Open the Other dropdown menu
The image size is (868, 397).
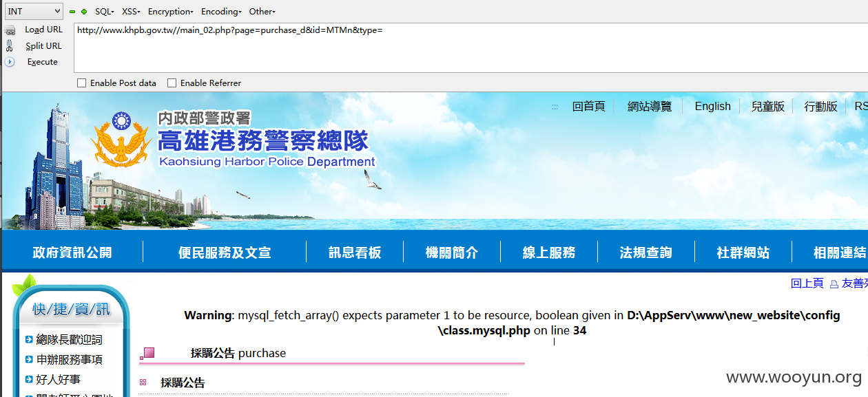click(x=262, y=12)
